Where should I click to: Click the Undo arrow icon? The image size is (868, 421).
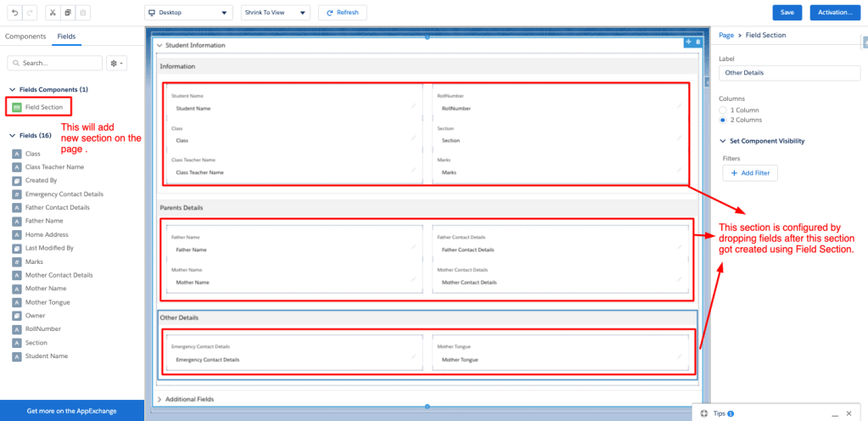coord(14,13)
